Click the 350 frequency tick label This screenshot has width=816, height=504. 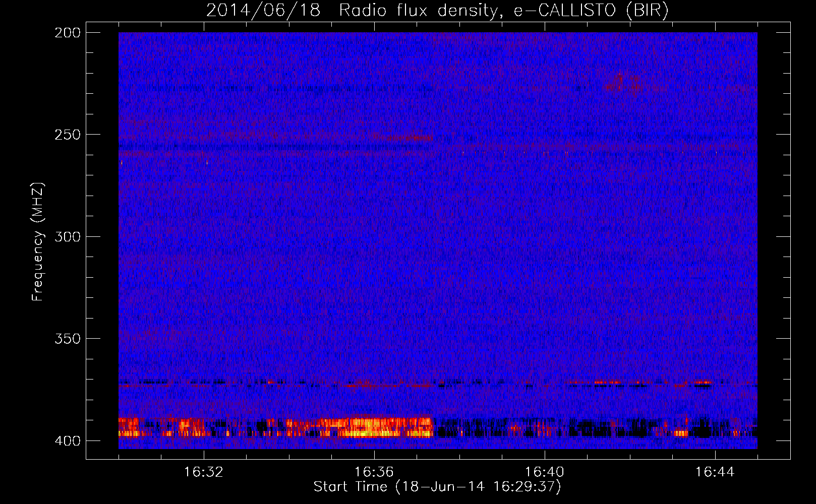point(68,339)
